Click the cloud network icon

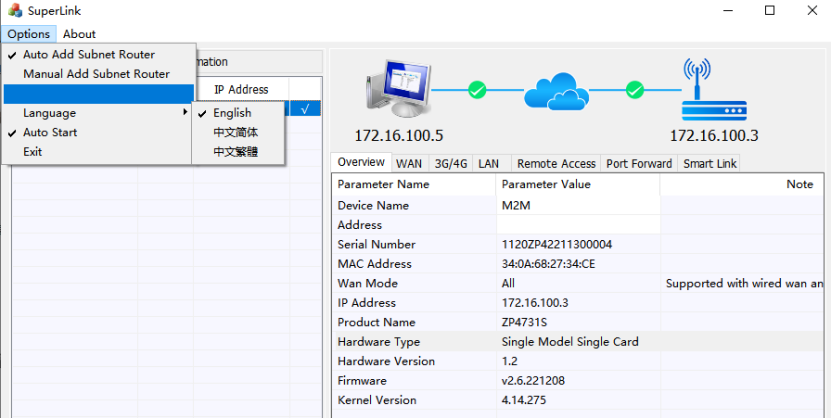[556, 91]
